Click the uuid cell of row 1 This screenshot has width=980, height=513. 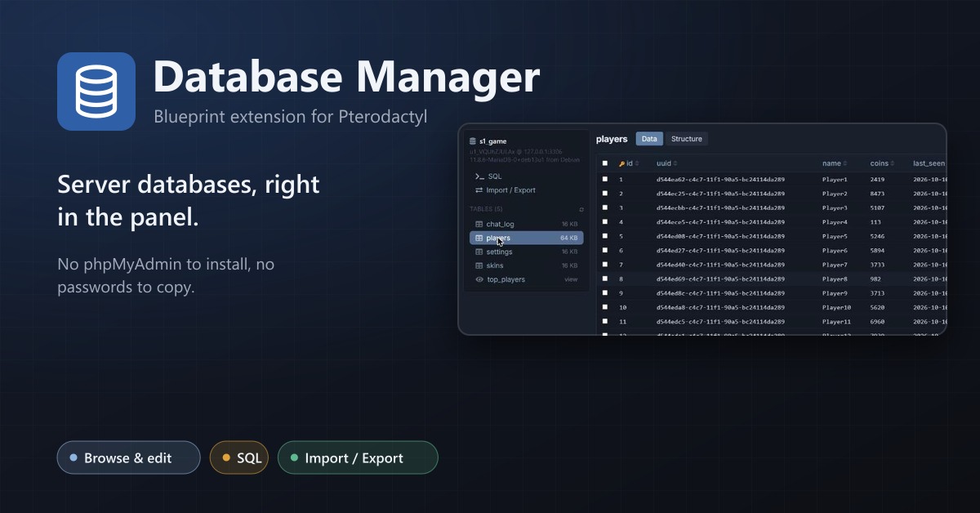pyautogui.click(x=720, y=179)
